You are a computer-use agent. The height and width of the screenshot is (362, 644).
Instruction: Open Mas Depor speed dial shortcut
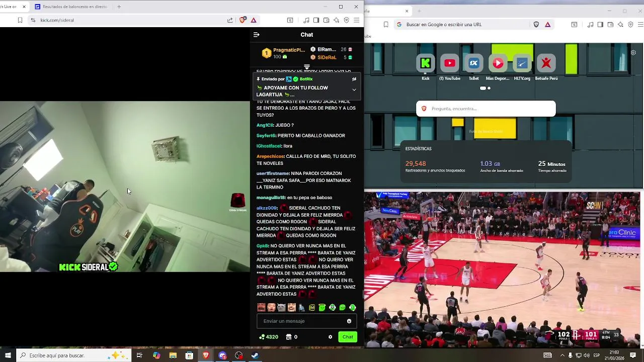click(x=498, y=63)
